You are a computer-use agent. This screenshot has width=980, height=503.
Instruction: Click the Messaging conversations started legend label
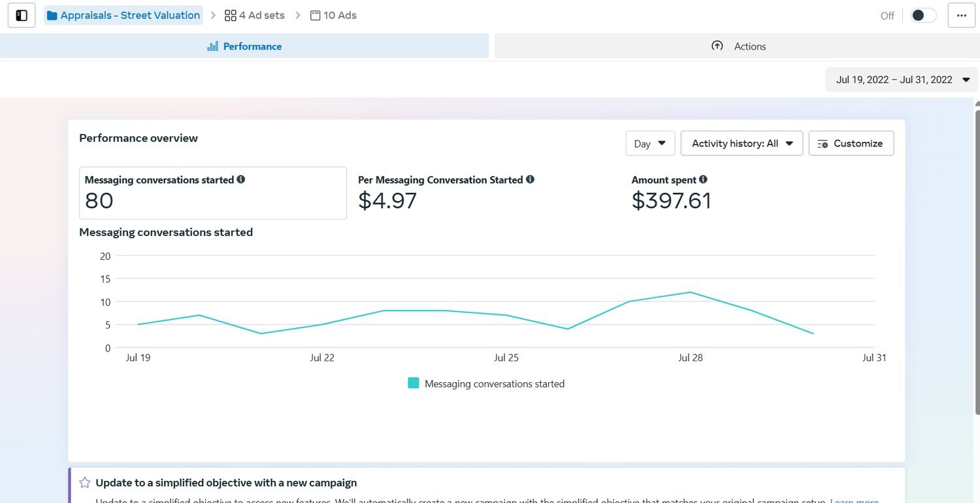[x=495, y=384]
